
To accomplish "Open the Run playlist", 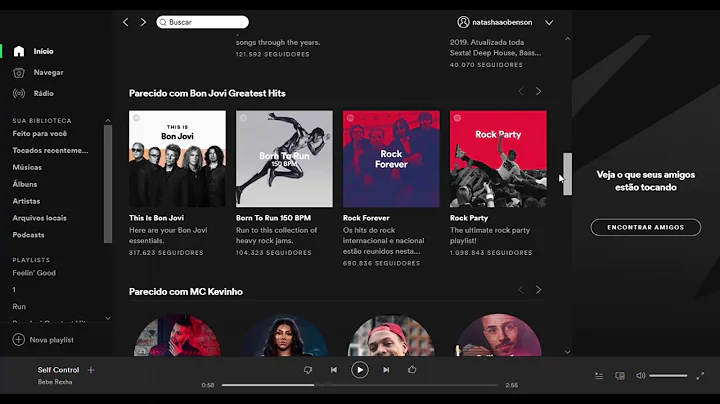I will [19, 307].
